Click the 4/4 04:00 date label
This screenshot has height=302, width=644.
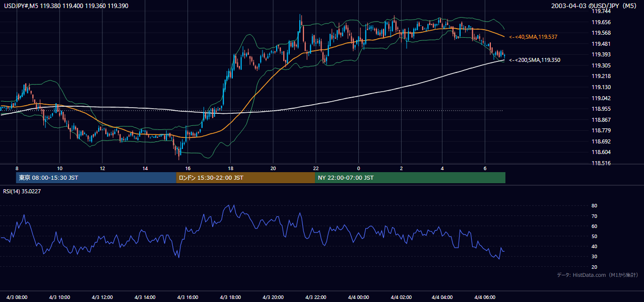coord(442,297)
